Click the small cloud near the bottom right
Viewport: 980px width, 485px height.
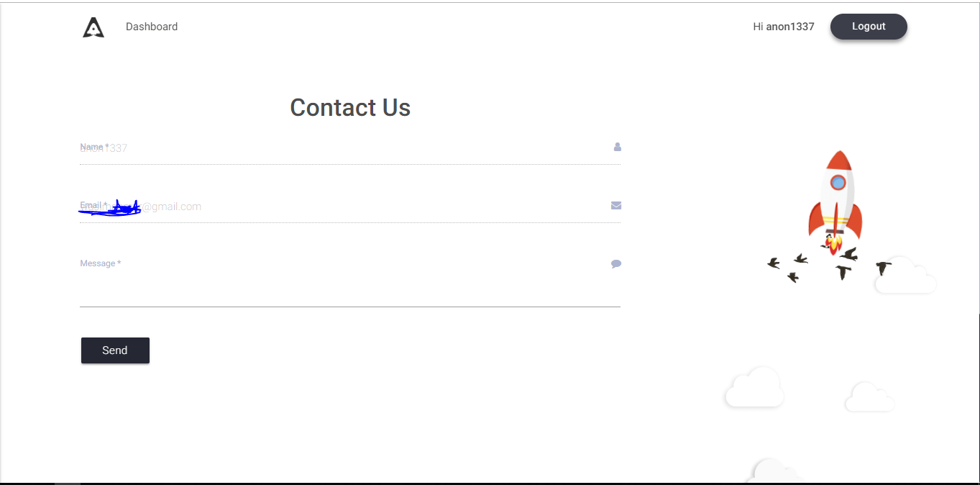click(869, 396)
